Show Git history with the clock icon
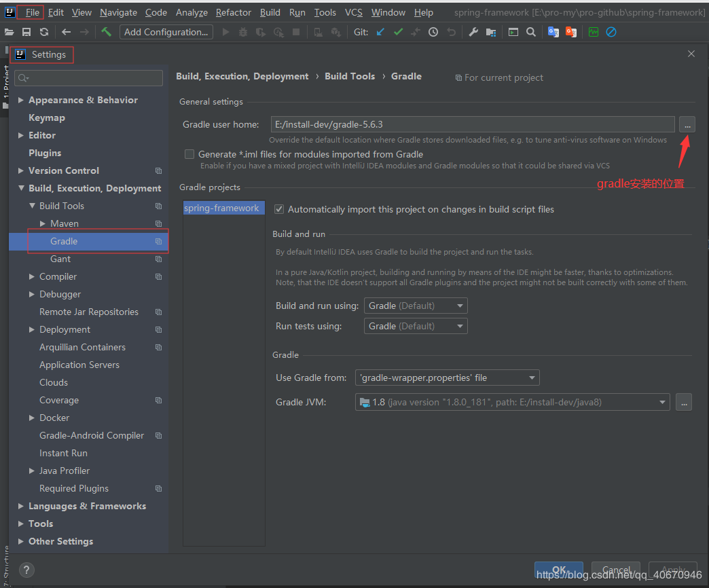Screen dimensions: 709x588 click(433, 32)
